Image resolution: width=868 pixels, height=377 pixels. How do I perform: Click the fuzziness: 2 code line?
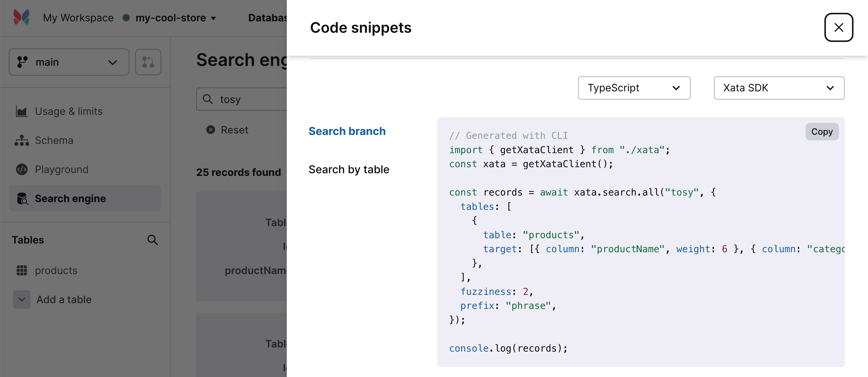pyautogui.click(x=497, y=291)
